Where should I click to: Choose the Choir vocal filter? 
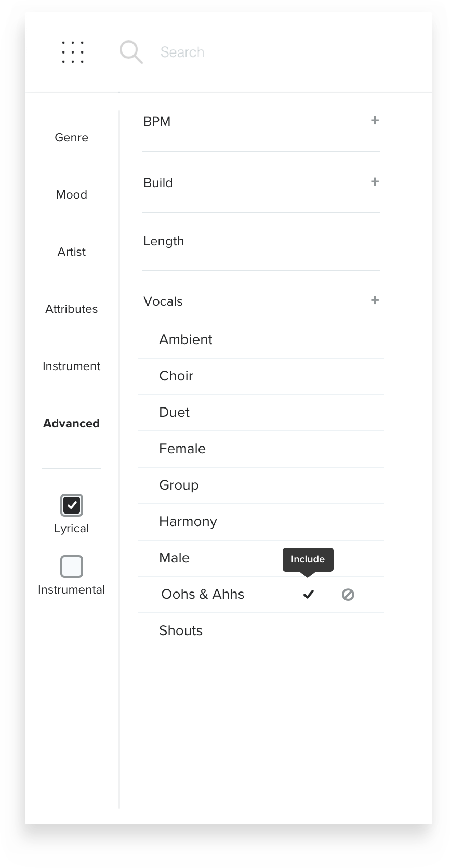click(x=176, y=376)
